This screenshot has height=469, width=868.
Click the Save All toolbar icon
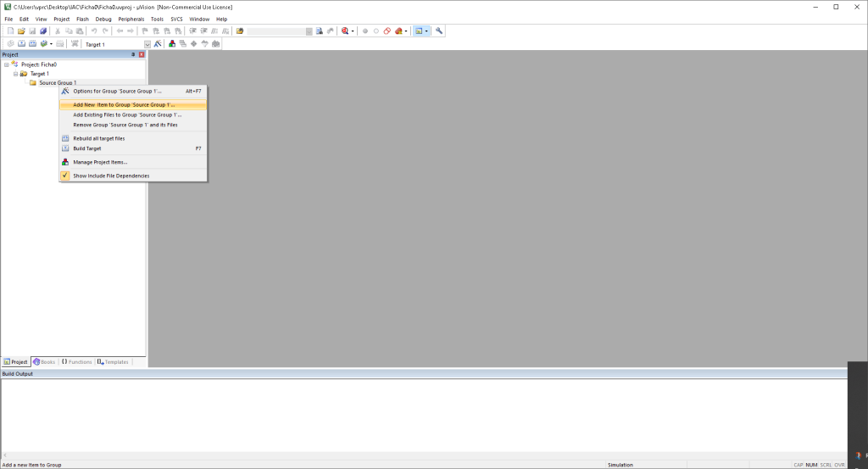(x=43, y=31)
